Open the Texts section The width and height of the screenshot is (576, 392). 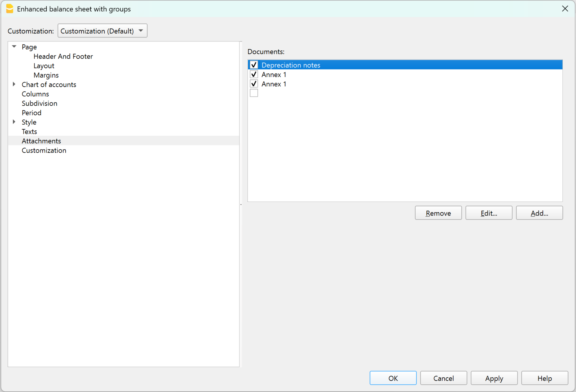click(29, 132)
